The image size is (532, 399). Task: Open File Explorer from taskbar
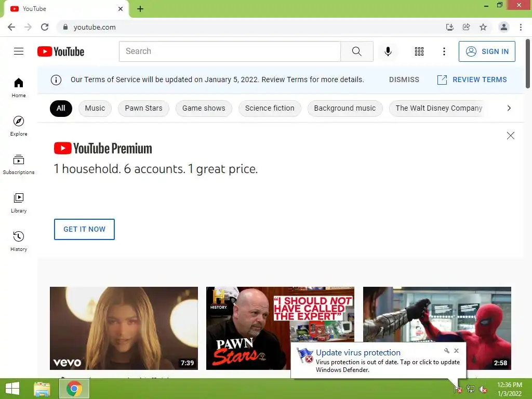point(42,389)
